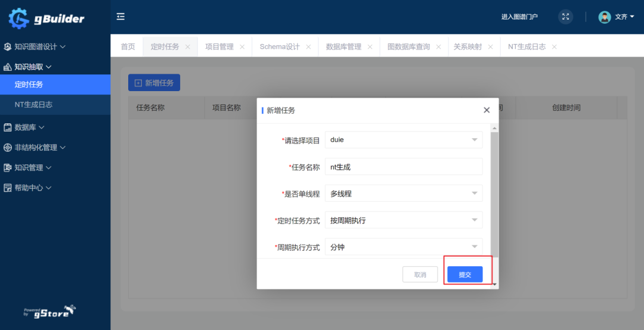
Task: Click the dialog scrollbar up arrow
Action: point(494,129)
